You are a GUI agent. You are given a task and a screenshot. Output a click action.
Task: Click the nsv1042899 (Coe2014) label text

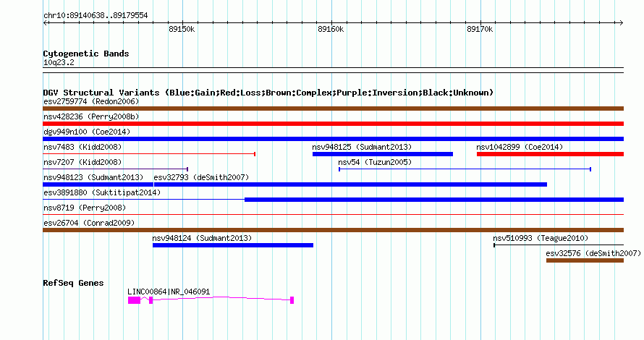(x=520, y=147)
